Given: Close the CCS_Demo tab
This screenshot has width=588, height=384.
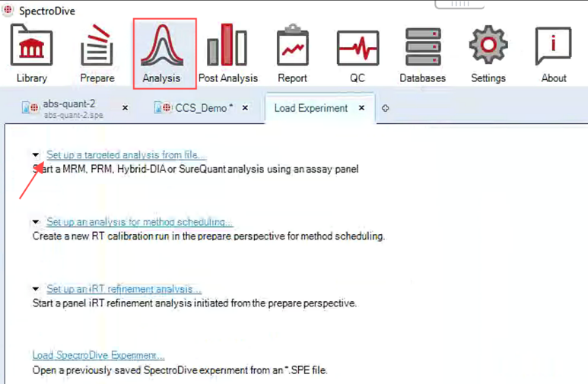Looking at the screenshot, I should [x=245, y=108].
